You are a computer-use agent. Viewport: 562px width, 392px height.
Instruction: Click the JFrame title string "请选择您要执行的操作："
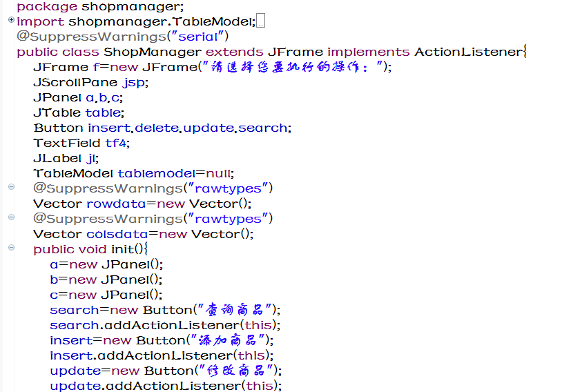(x=293, y=67)
